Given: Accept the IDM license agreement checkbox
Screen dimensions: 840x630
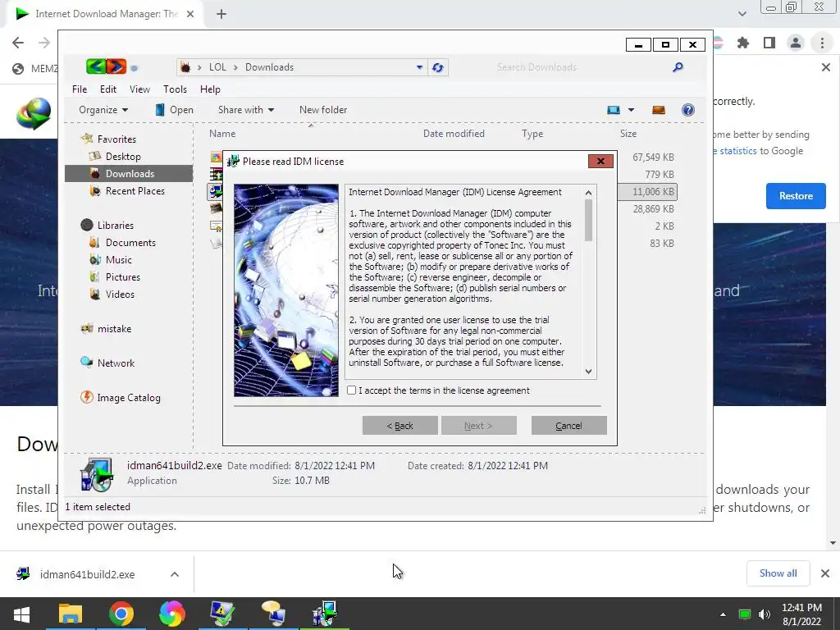Looking at the screenshot, I should (x=351, y=390).
